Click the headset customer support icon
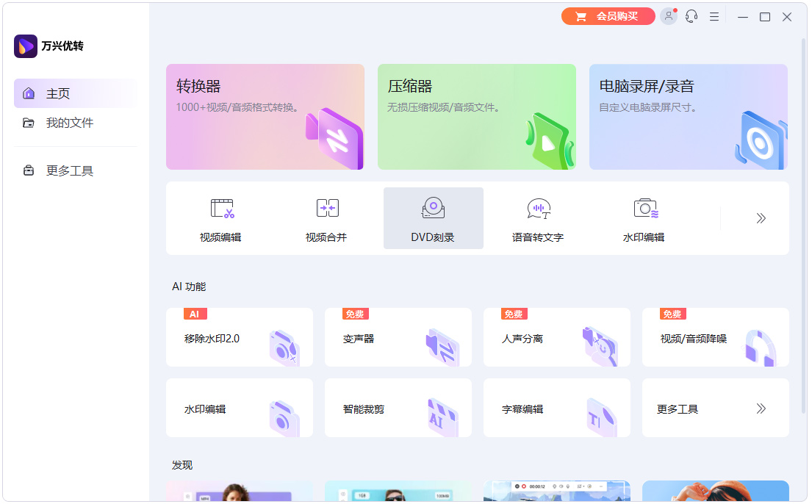 pos(691,15)
